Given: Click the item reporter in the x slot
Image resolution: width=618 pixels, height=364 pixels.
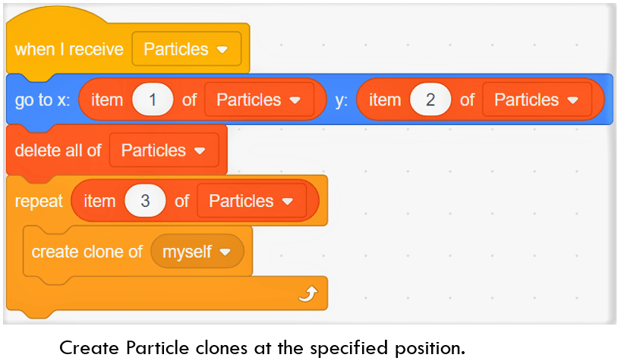Looking at the screenshot, I should [x=106, y=100].
